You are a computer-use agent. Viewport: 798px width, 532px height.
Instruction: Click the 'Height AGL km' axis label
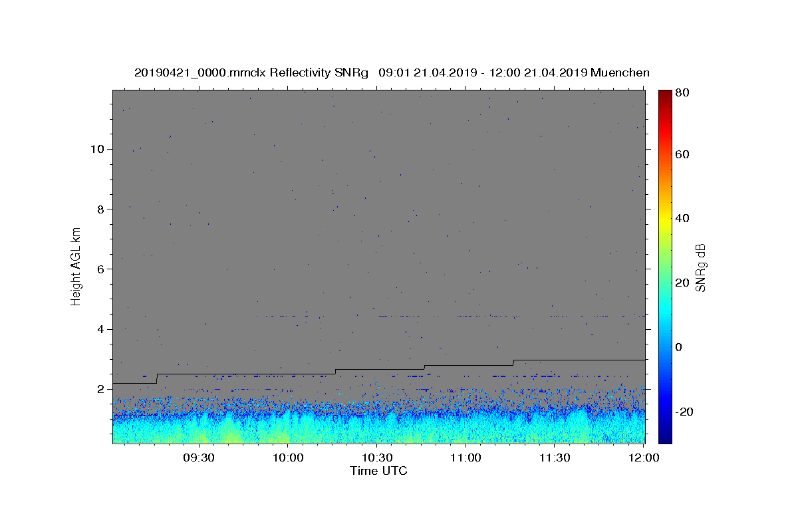76,266
